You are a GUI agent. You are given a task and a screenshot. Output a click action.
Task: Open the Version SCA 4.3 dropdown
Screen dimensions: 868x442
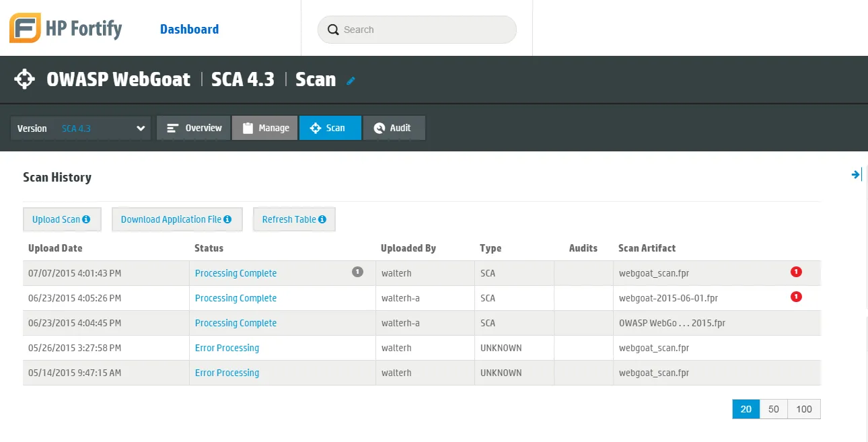tap(82, 128)
